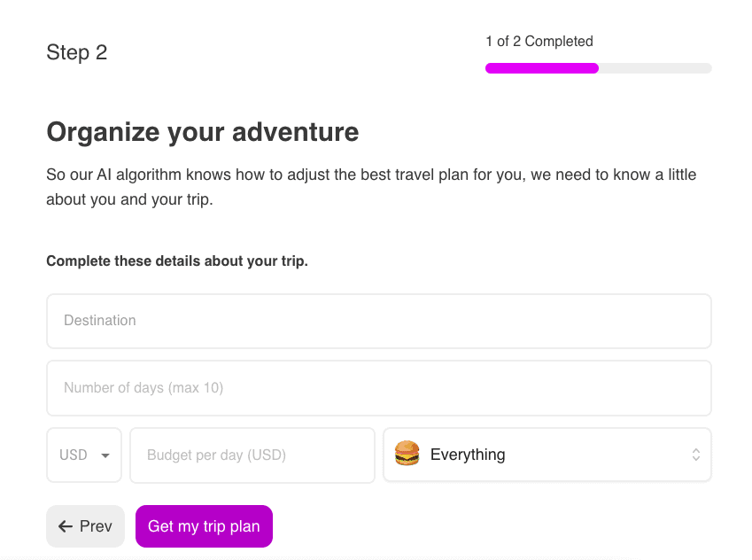Screen dimensions: 752x560
Task: Click the 1 of 2 Completed label
Action: [x=539, y=42]
